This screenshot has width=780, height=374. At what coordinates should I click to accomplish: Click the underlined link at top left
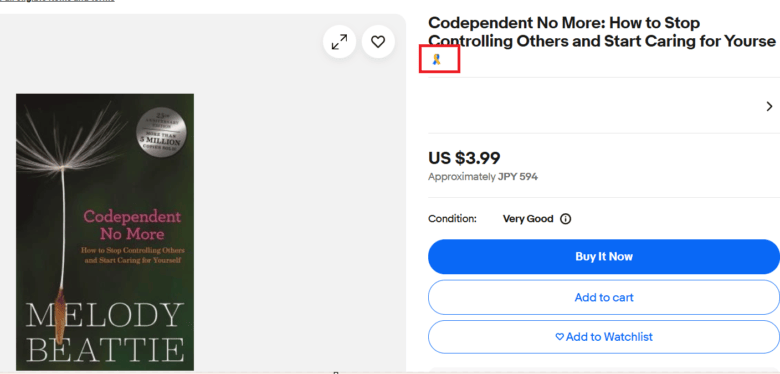(x=57, y=1)
